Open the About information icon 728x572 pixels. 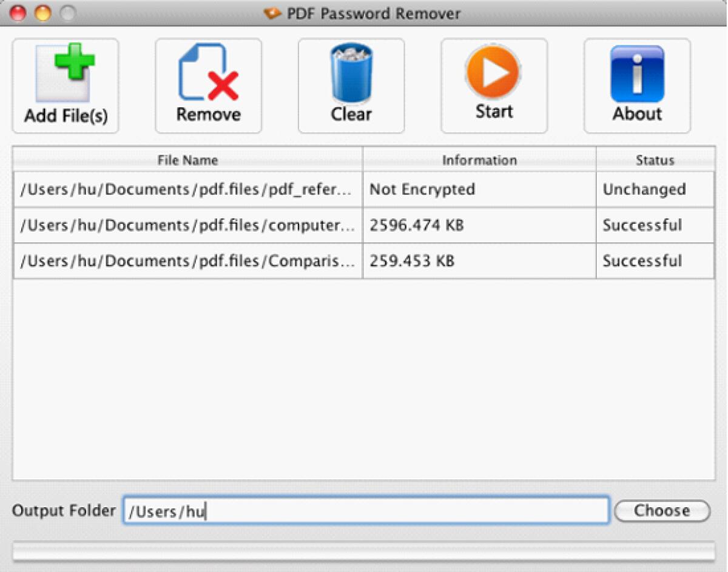pos(637,73)
